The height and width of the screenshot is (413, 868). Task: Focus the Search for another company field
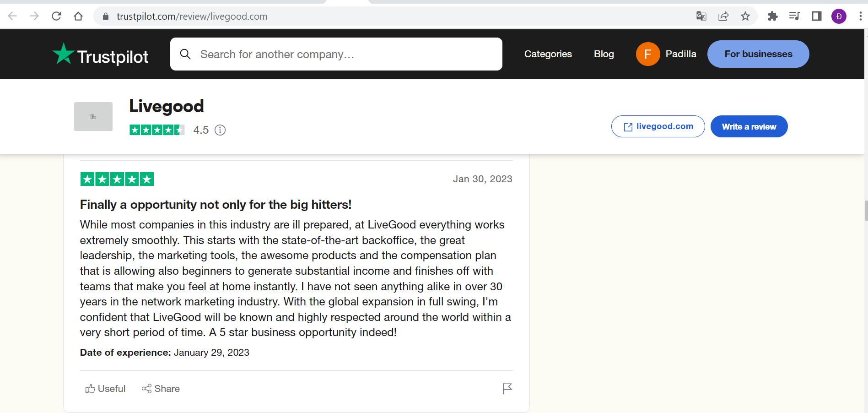336,54
